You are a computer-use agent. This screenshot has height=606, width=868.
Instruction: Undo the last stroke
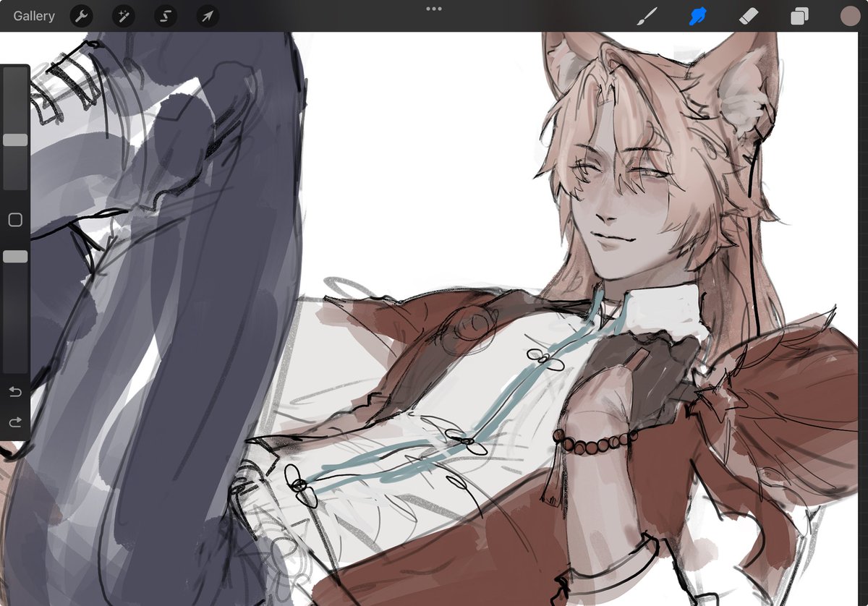coord(15,392)
